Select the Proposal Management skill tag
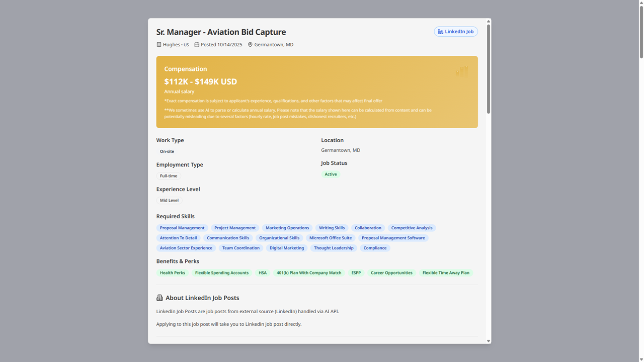 pos(182,227)
